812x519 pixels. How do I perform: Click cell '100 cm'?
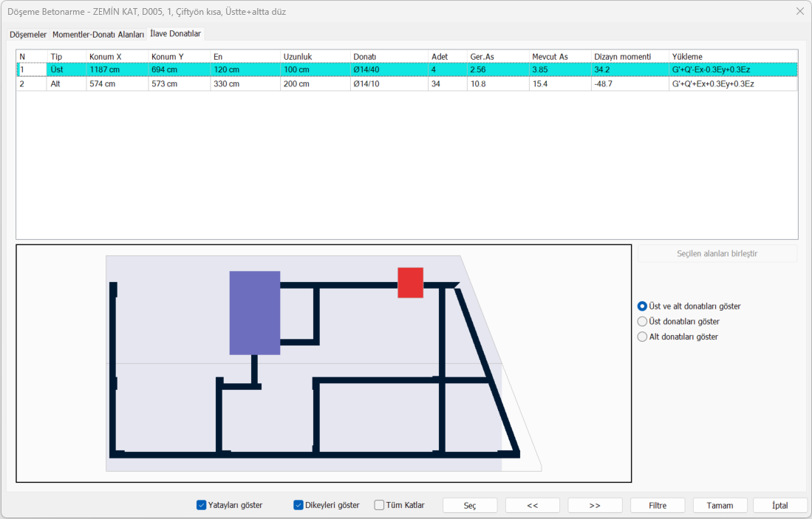point(315,69)
